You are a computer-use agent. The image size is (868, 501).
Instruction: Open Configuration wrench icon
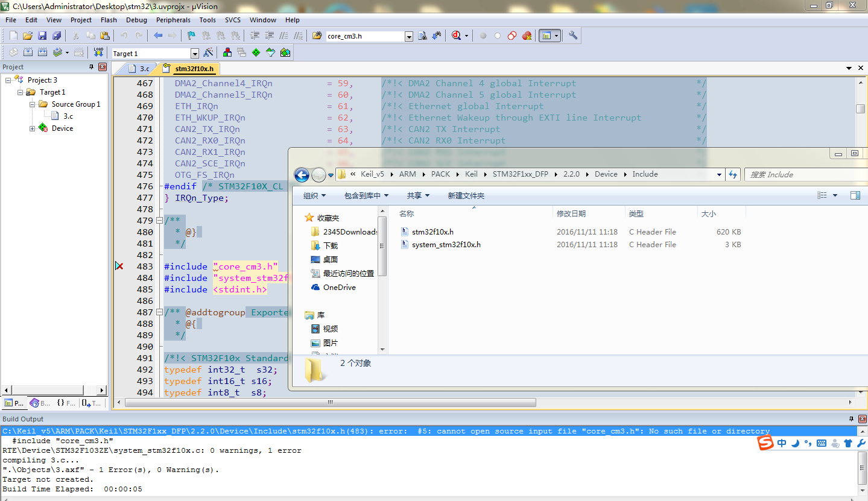pyautogui.click(x=573, y=36)
